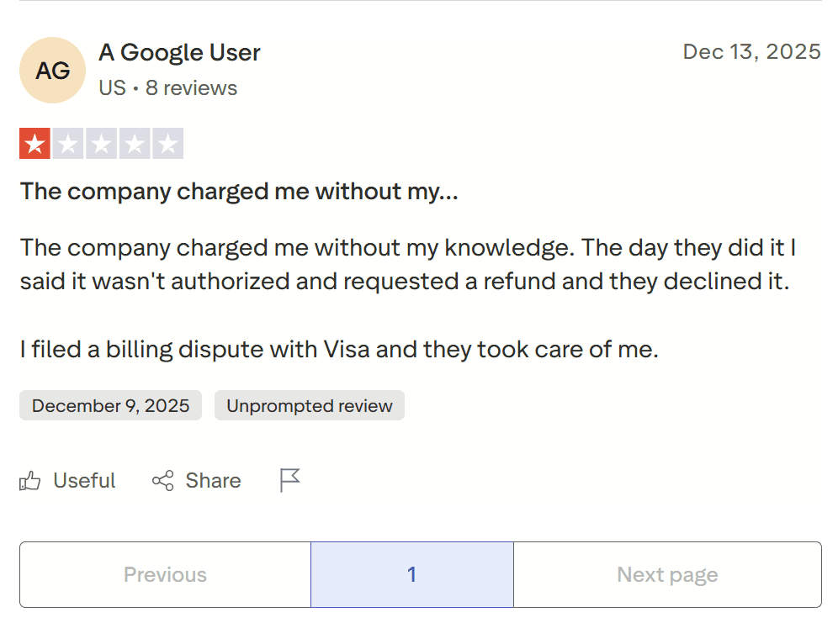The image size is (838, 644).
Task: Select the 'Unprompted review' tag
Action: [309, 405]
